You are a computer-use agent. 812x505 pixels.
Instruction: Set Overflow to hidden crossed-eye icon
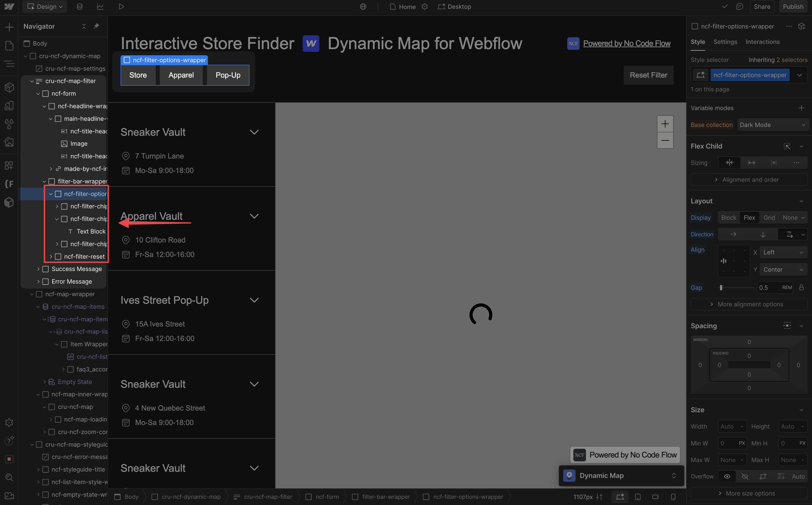[x=745, y=477]
